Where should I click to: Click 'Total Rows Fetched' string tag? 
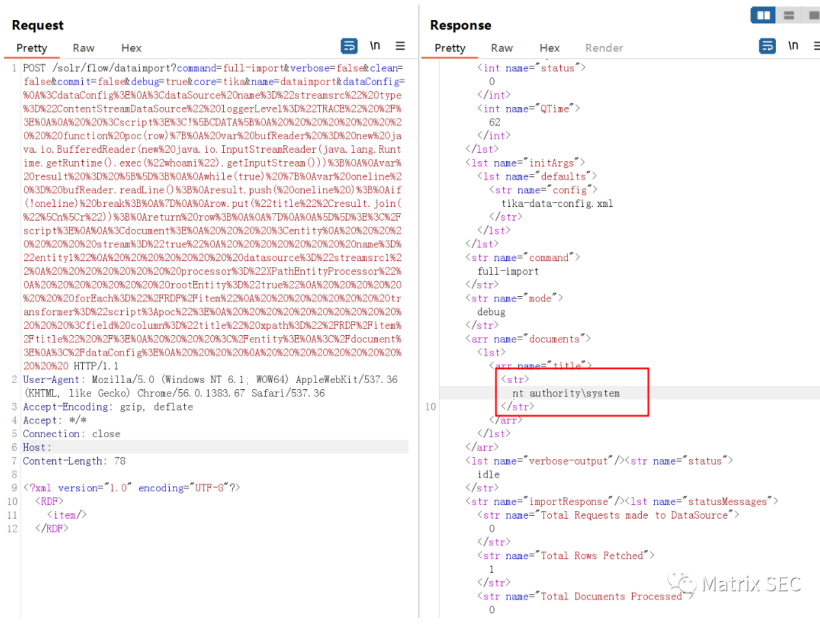click(x=566, y=556)
